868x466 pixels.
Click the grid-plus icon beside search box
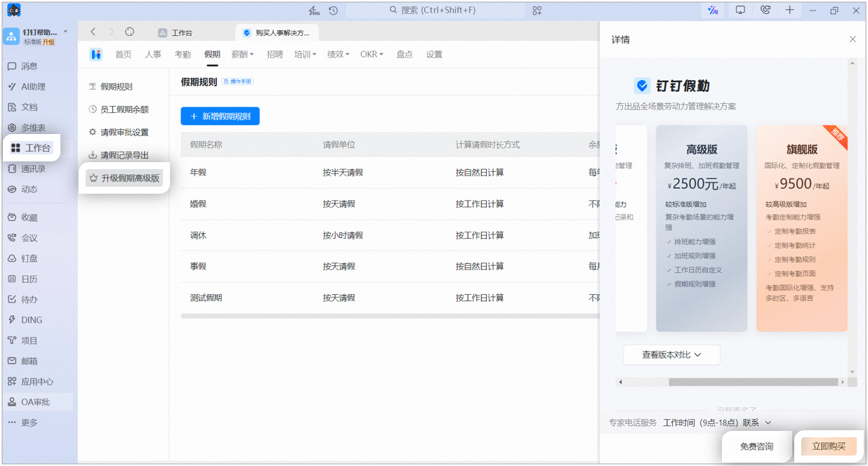click(537, 11)
